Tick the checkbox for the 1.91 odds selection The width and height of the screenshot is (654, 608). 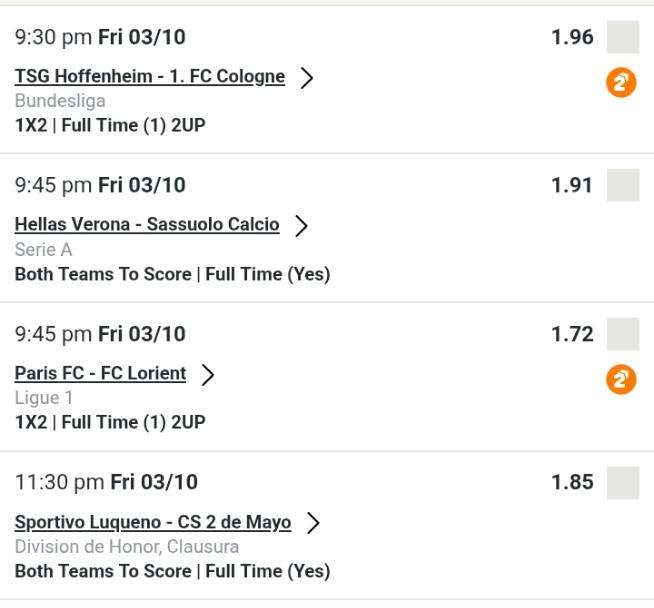point(622,186)
